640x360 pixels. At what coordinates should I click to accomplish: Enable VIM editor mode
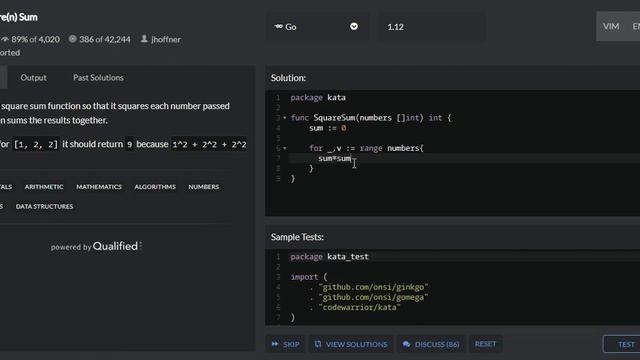tap(611, 27)
